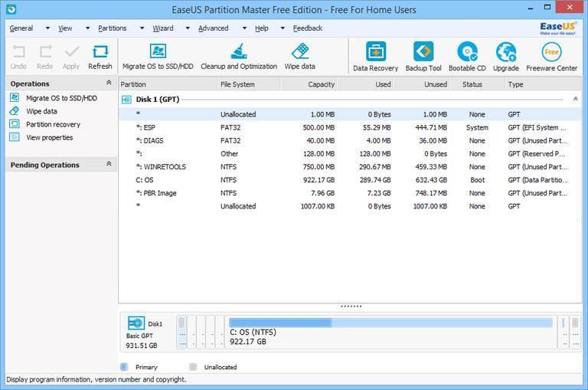Open the View menu
This screenshot has width=588, height=390.
[x=65, y=28]
